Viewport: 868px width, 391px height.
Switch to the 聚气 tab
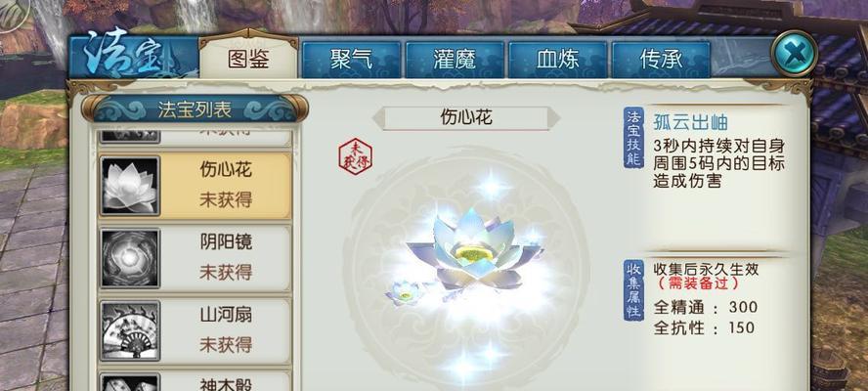352,60
